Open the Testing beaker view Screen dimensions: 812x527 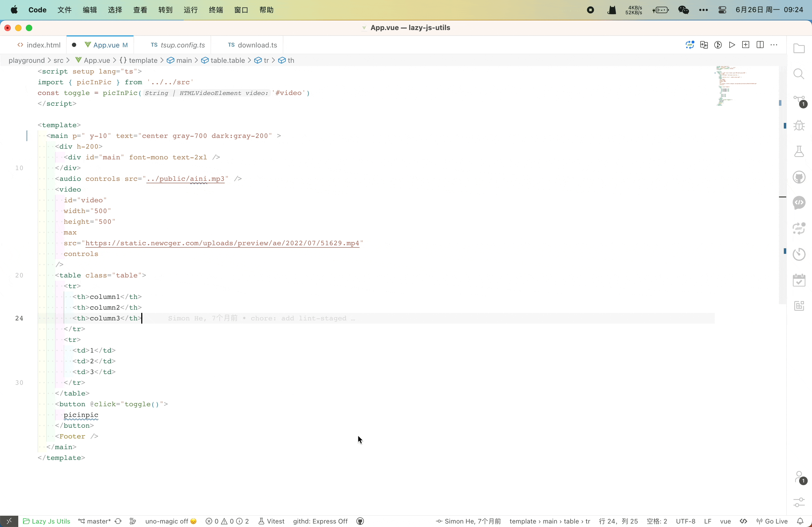coord(799,152)
